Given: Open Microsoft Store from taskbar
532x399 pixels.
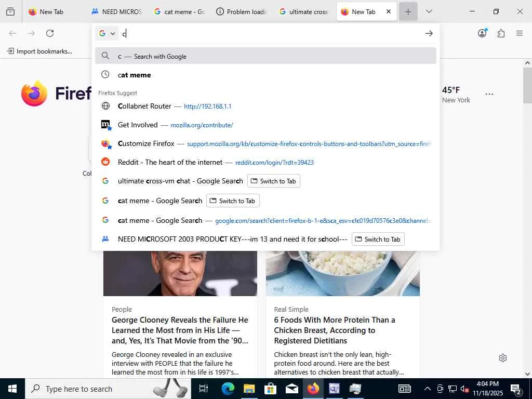Looking at the screenshot, I should point(270,389).
